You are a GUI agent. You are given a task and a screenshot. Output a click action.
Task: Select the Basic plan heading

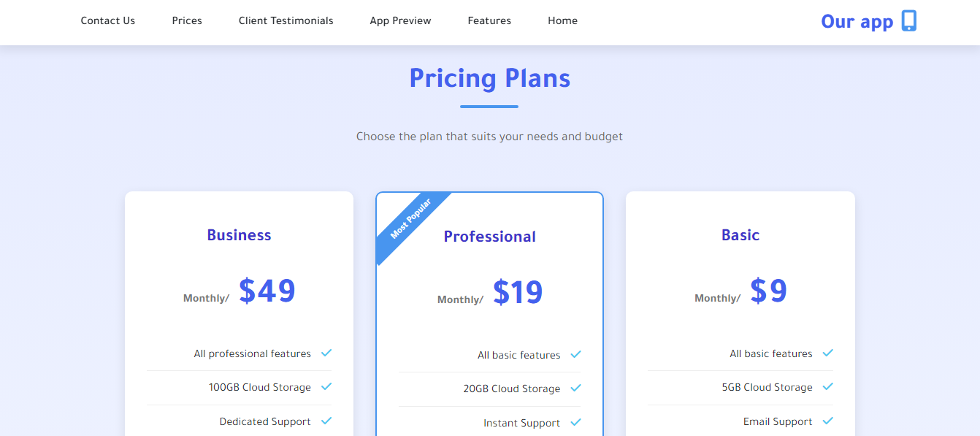pos(740,235)
